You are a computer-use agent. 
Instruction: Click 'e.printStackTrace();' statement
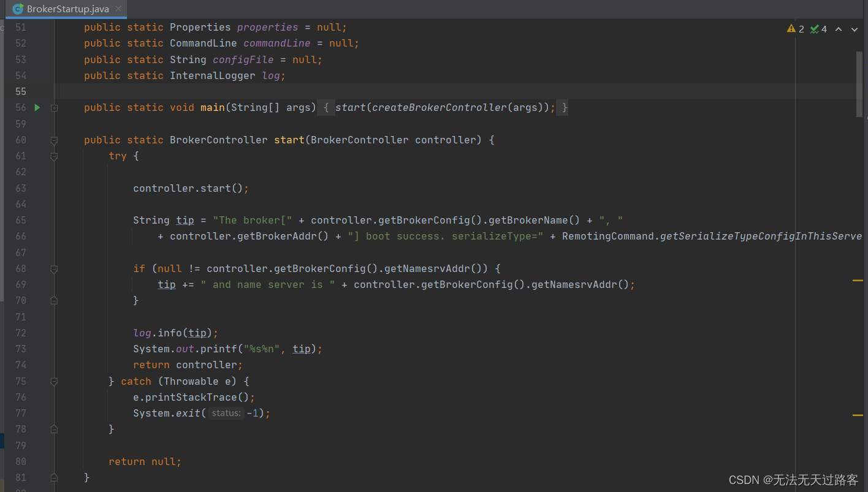194,397
